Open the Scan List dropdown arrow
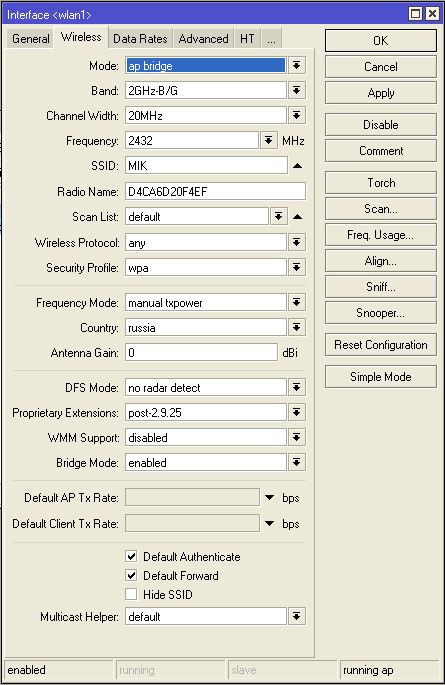 (x=278, y=217)
